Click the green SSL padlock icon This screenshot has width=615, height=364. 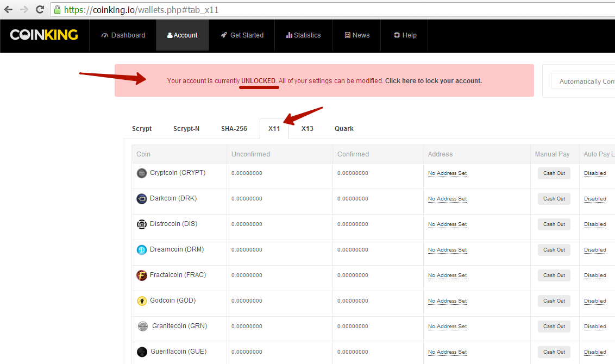(57, 10)
